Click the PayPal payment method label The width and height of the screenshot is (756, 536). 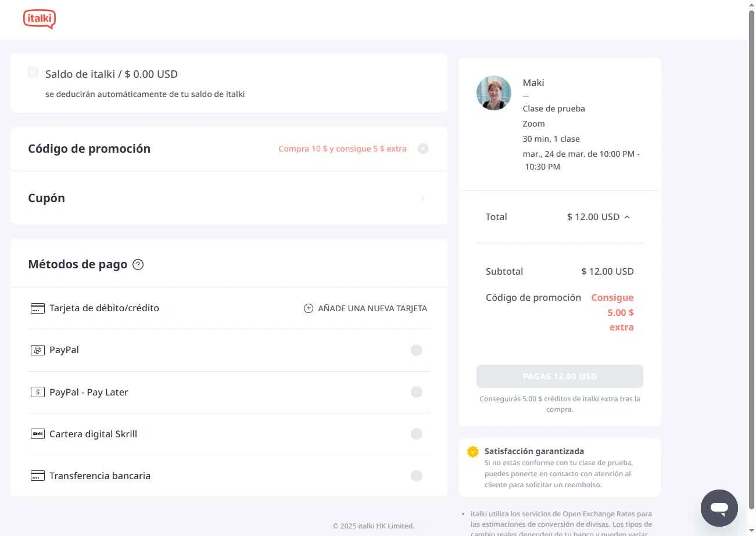tap(64, 350)
